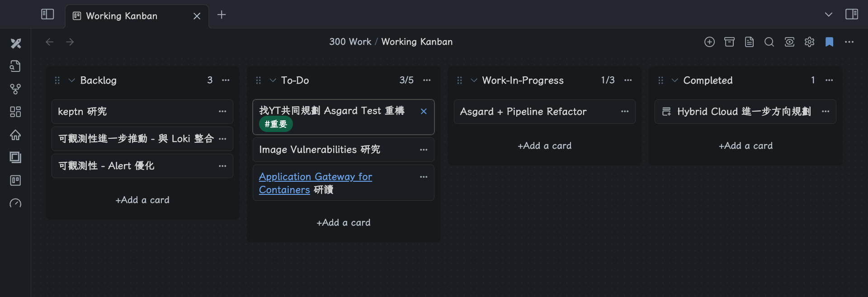Click the Work-In-Progress count 1/3
The image size is (868, 297).
(608, 80)
